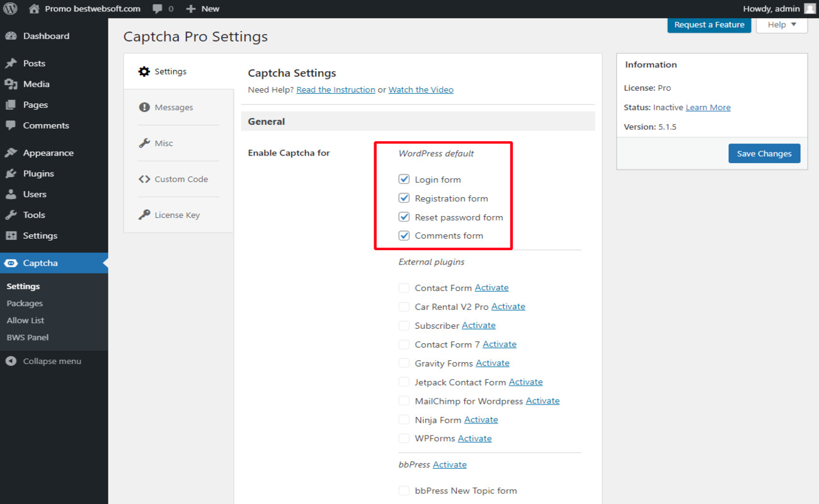Click the plus icon beside New

click(x=191, y=9)
